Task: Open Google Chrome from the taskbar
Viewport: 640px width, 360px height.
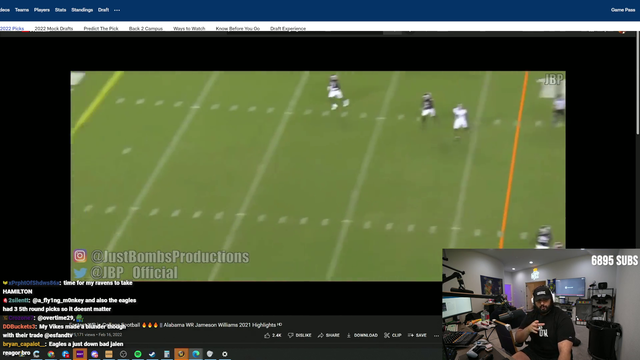Action: [x=51, y=354]
